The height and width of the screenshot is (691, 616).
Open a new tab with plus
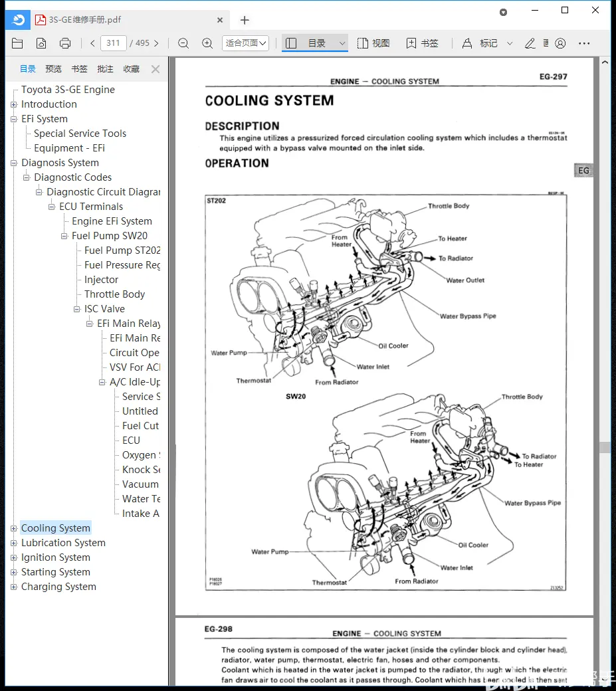point(245,20)
